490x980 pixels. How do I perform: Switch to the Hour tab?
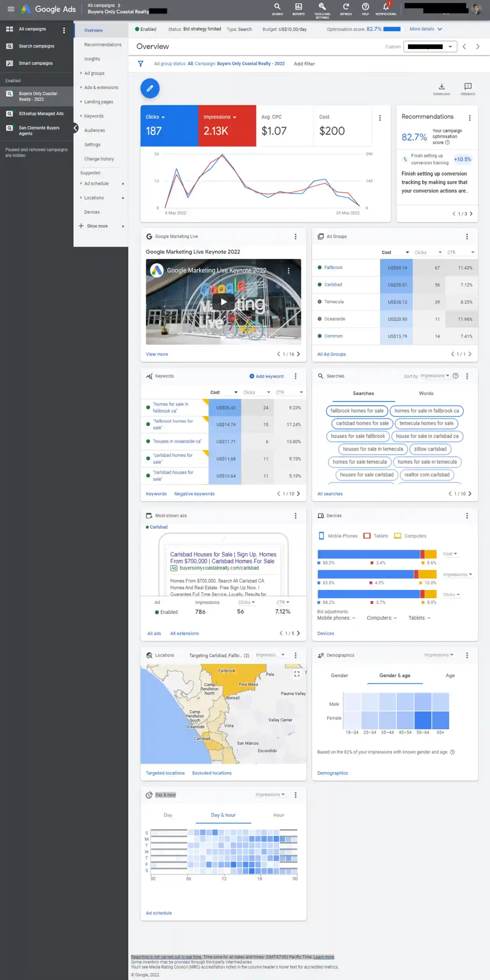pos(279,815)
